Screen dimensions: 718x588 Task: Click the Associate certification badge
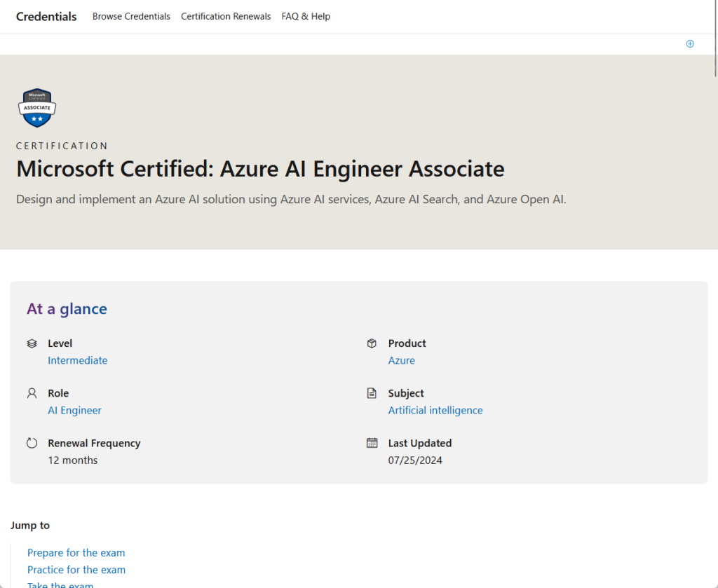tap(37, 107)
